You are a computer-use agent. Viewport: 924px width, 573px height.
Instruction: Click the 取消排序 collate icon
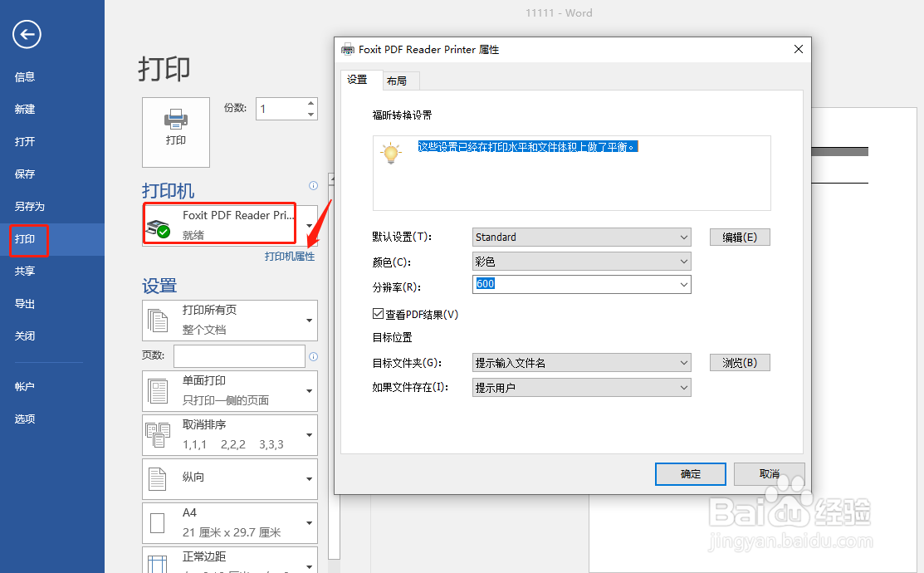158,435
